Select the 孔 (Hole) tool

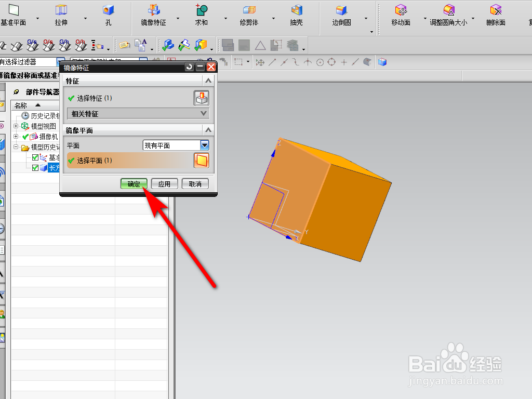coord(108,15)
